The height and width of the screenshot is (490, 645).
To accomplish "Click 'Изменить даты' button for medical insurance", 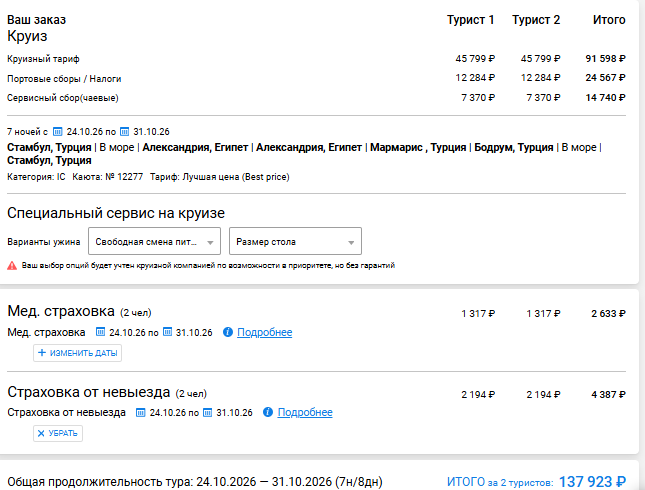I will 77,353.
